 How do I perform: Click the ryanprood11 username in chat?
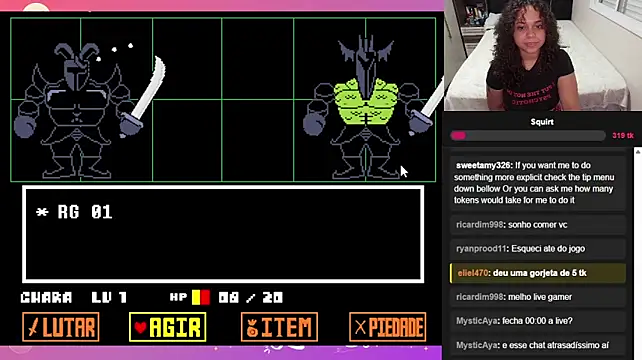(481, 249)
